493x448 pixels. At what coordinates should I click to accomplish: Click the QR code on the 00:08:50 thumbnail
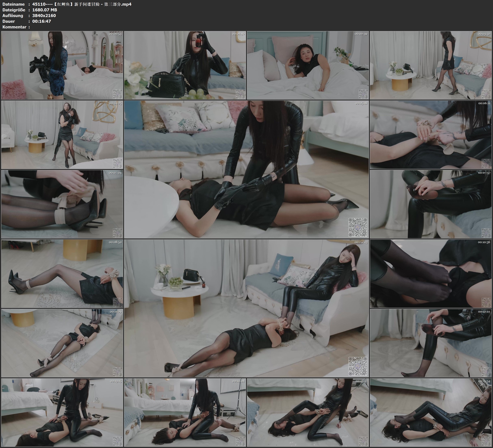click(118, 303)
